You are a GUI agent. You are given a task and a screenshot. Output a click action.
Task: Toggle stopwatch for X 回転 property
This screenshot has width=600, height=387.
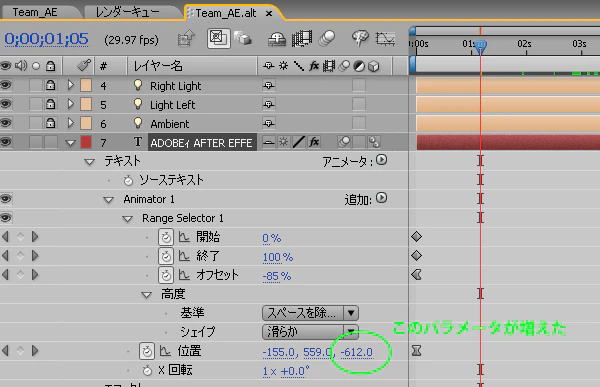(x=147, y=370)
